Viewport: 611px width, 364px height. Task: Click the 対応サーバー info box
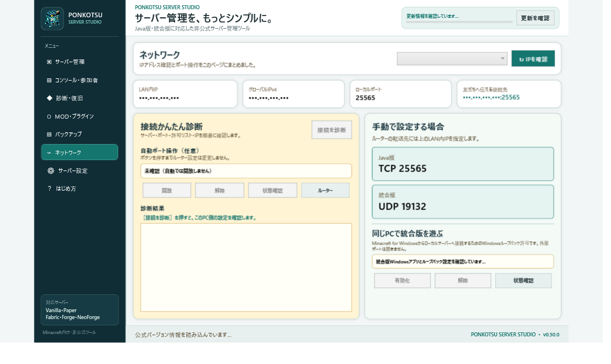point(80,310)
